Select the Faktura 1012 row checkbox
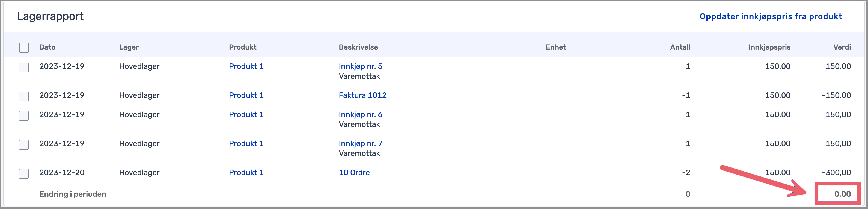The image size is (868, 209). pos(24,96)
